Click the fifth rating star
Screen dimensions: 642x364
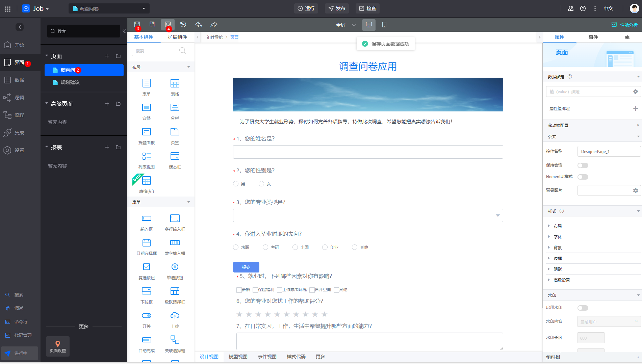click(x=277, y=314)
